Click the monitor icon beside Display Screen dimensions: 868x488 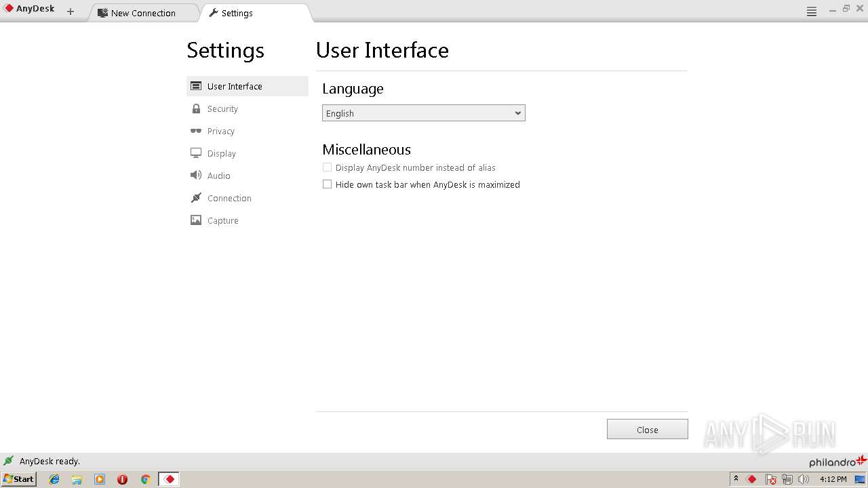[196, 153]
